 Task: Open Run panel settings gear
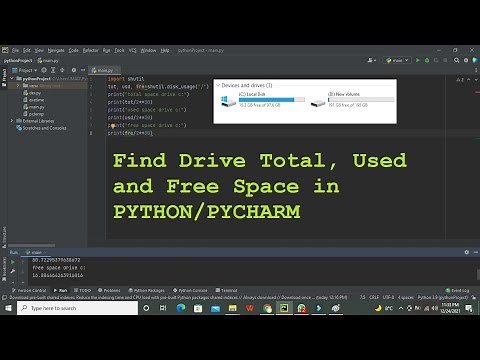pyautogui.click(x=467, y=252)
